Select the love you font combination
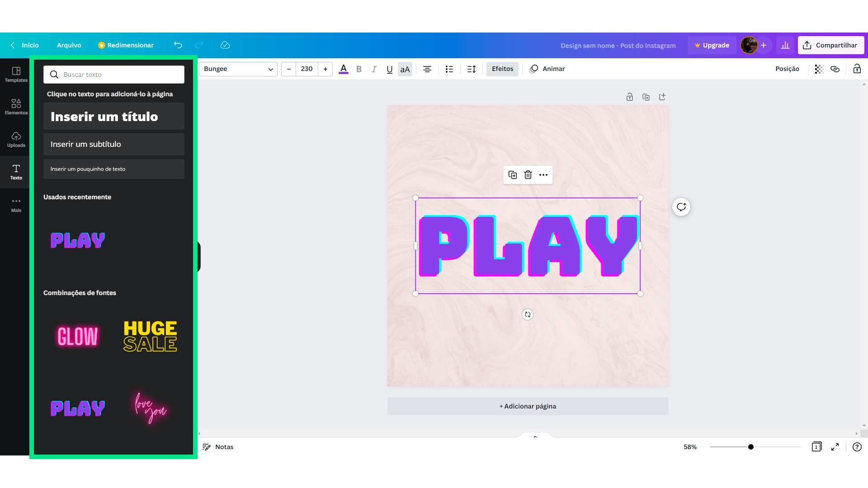The width and height of the screenshot is (868, 488). 150,408
